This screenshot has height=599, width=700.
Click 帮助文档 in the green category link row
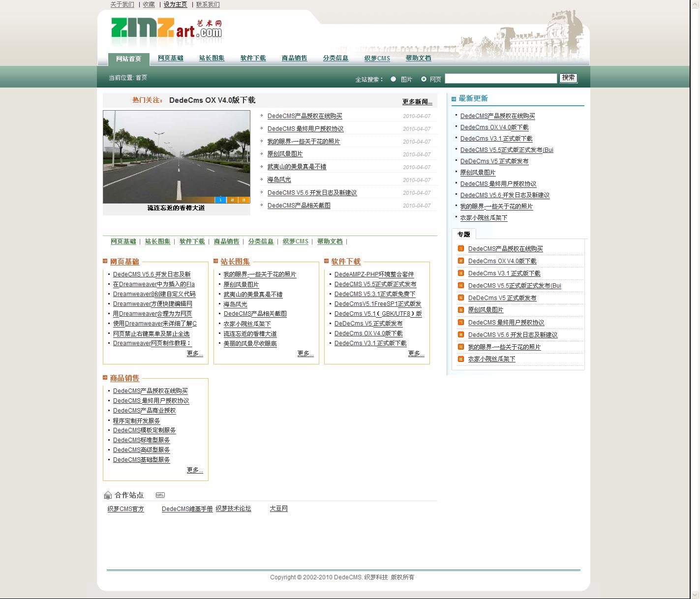coord(330,241)
